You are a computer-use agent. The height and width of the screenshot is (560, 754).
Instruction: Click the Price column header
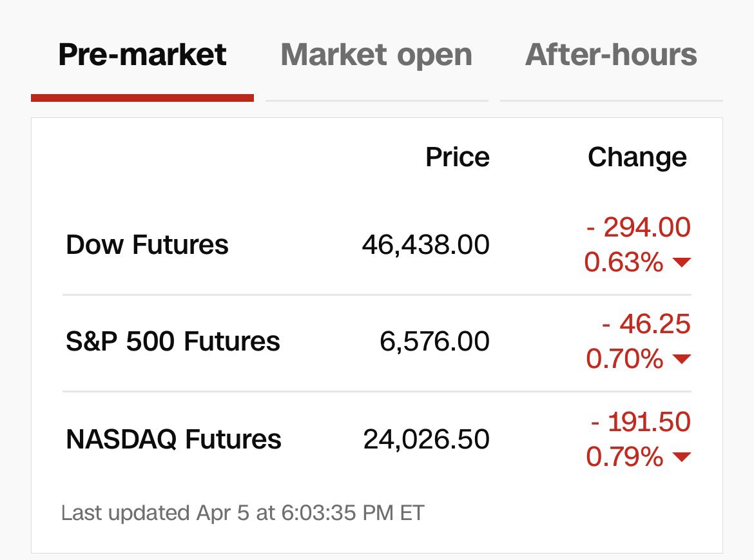[458, 157]
